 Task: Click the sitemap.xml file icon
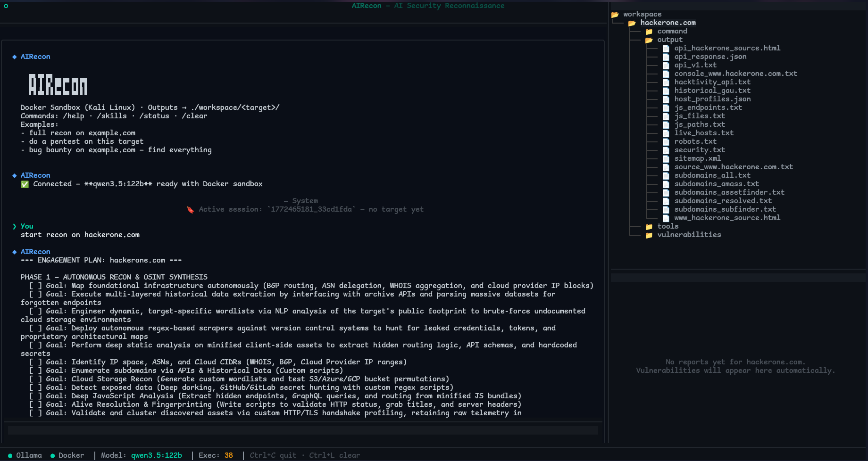click(x=666, y=158)
